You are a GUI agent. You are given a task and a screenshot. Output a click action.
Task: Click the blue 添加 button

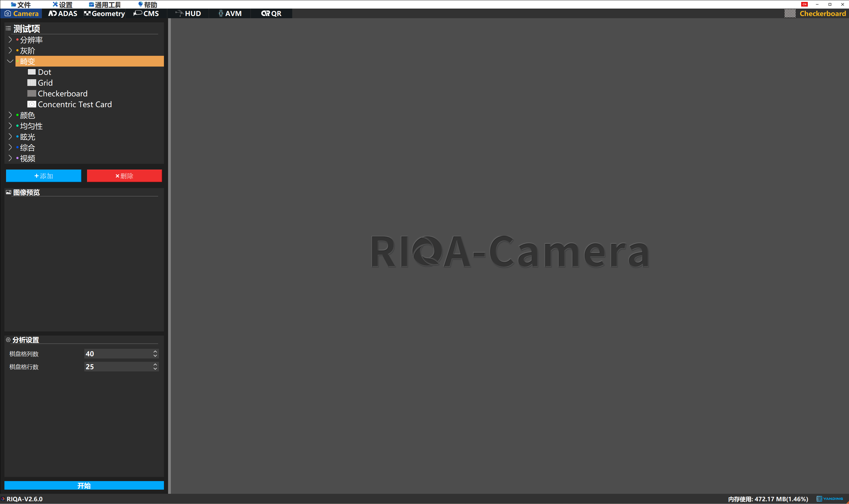(x=43, y=176)
